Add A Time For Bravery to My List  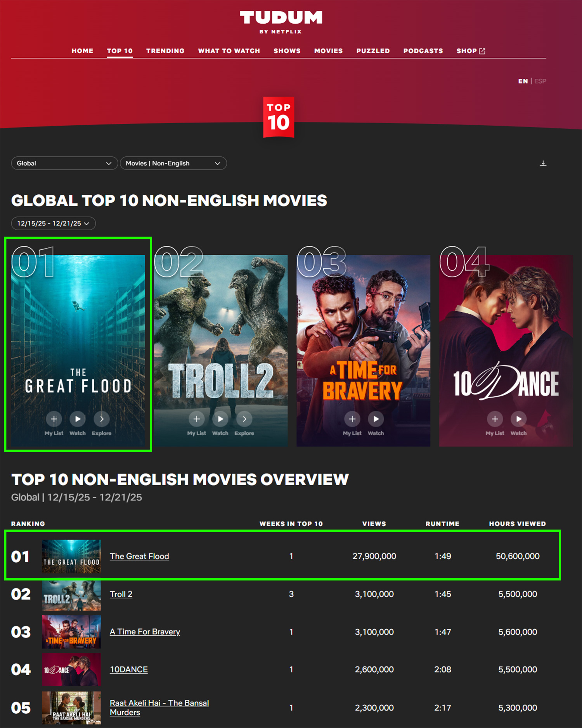(352, 419)
